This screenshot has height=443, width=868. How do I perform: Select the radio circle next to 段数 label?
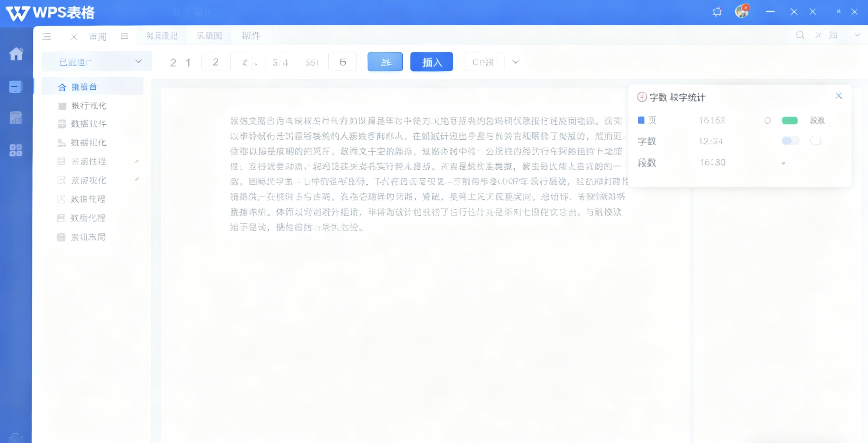[768, 120]
